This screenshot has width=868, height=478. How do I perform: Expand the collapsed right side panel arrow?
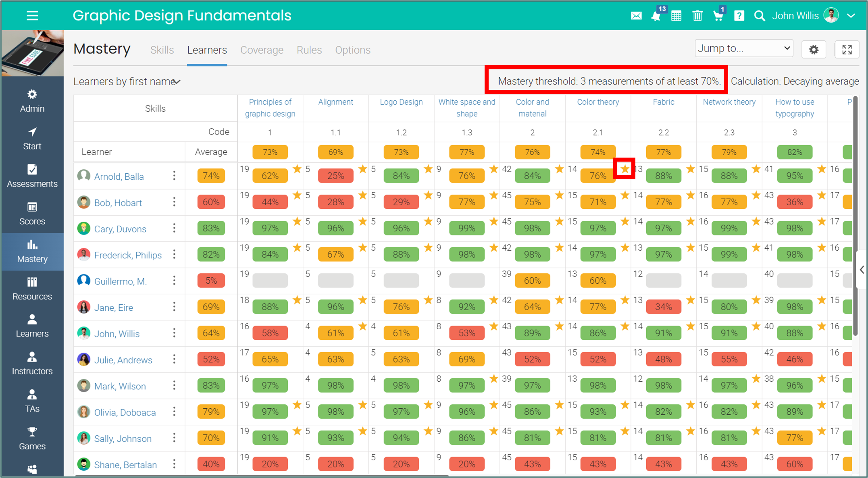point(862,270)
